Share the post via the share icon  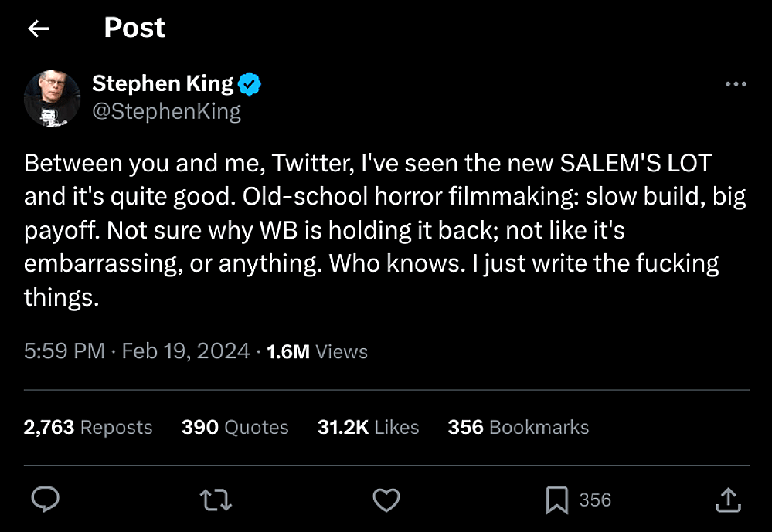(x=727, y=500)
